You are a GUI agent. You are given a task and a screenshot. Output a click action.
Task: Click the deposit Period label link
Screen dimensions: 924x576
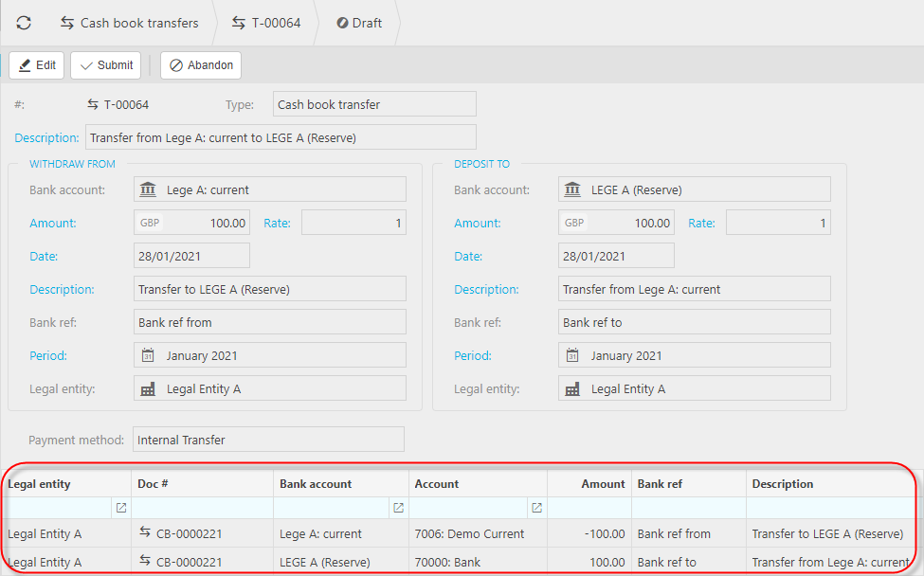pos(473,355)
